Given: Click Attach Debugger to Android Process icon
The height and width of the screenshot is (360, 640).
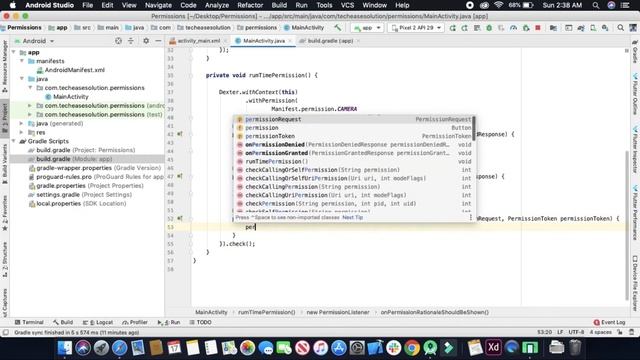Looking at the screenshot, I should 526,28.
